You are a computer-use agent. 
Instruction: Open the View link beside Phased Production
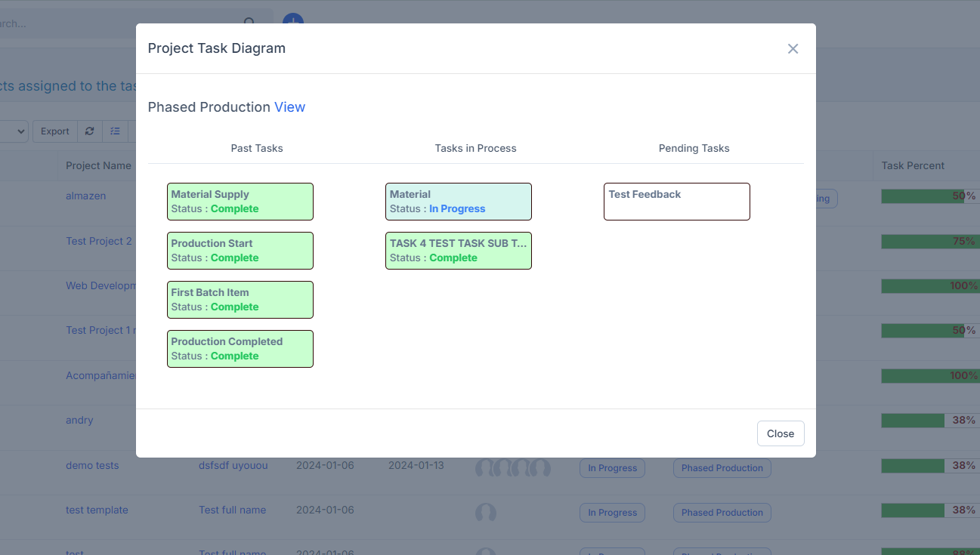point(289,107)
